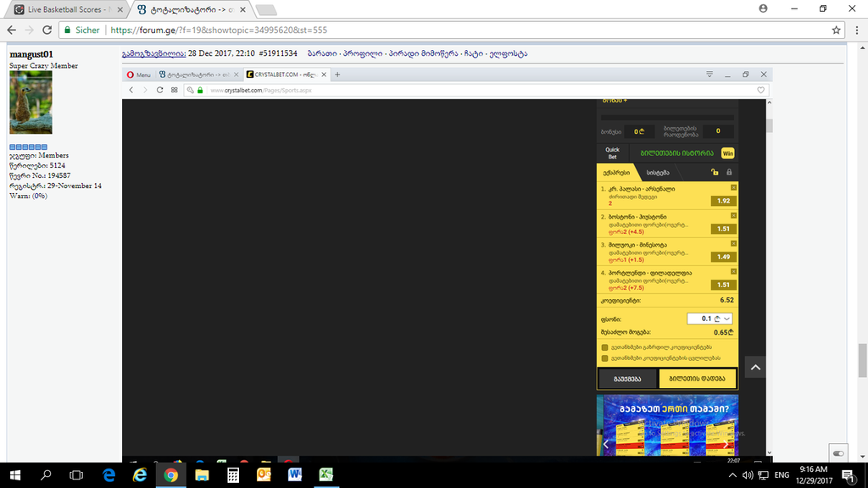Click the crystalbet.com address in Opera

point(261,90)
